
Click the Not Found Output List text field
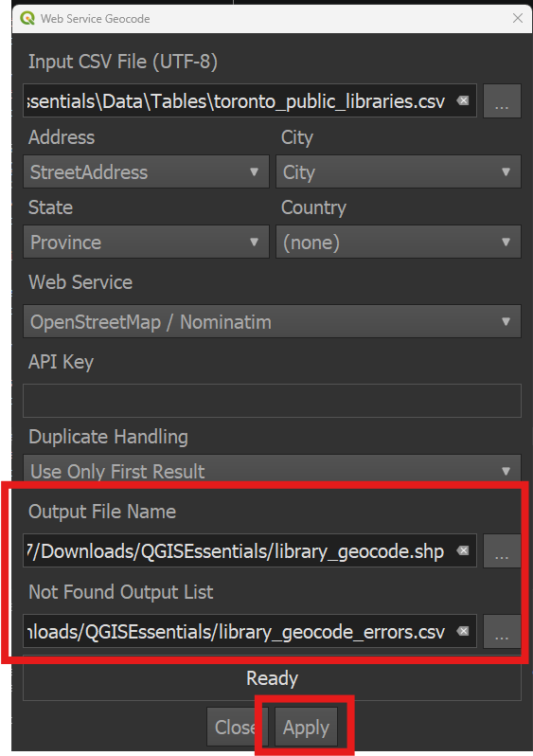click(250, 631)
